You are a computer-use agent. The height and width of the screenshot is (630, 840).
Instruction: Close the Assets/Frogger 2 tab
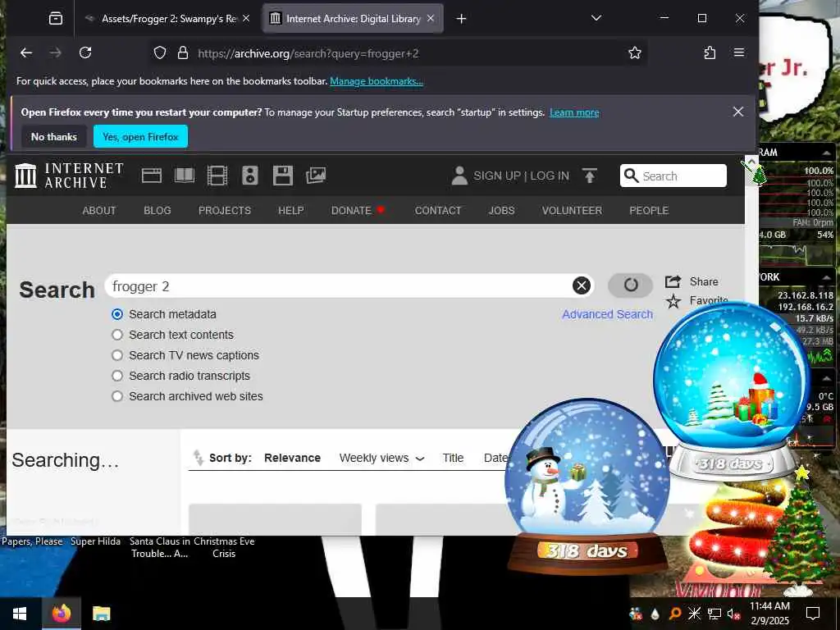pos(246,18)
